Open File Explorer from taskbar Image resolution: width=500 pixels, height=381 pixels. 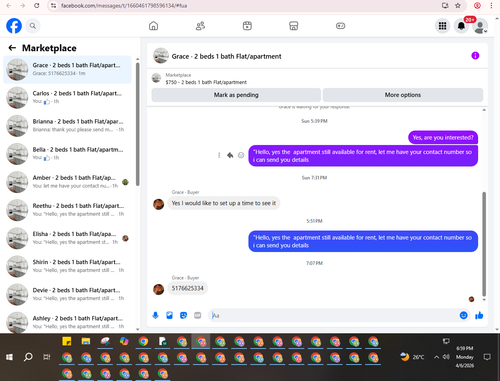tap(86, 341)
